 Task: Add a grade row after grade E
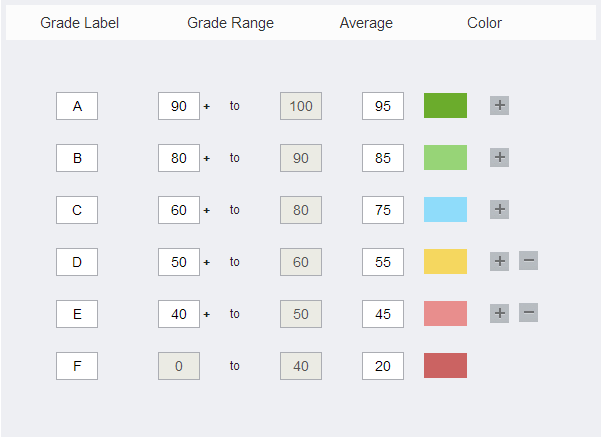point(499,313)
